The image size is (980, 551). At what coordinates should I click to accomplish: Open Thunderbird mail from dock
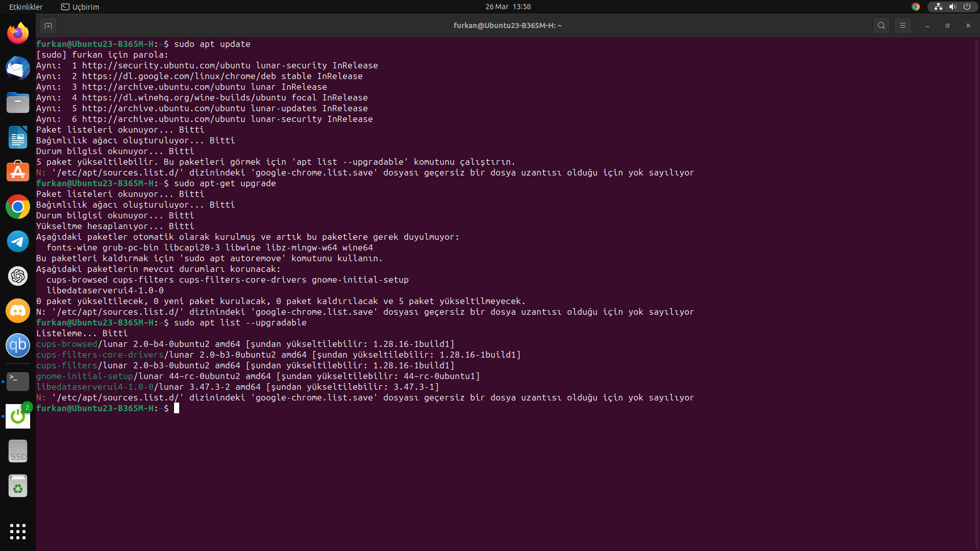18,68
